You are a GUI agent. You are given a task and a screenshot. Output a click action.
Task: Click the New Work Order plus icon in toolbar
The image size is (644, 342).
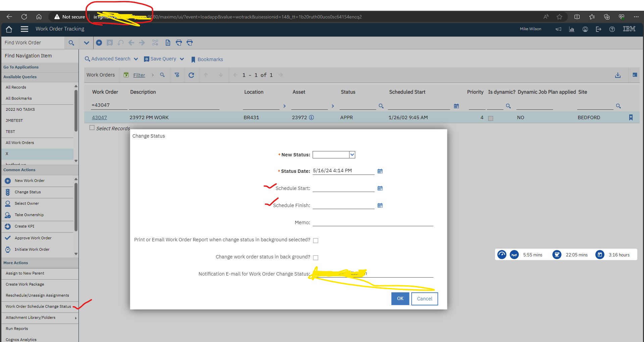tap(99, 43)
